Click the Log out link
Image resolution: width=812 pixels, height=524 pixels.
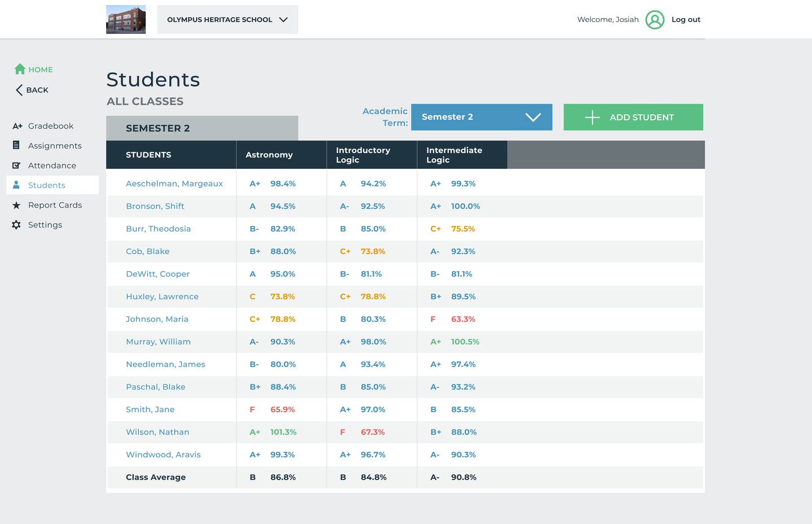686,20
